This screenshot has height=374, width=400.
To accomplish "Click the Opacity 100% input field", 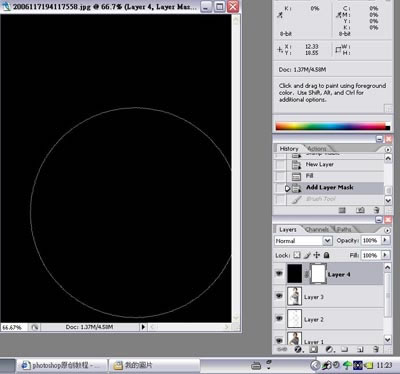I will [x=370, y=240].
